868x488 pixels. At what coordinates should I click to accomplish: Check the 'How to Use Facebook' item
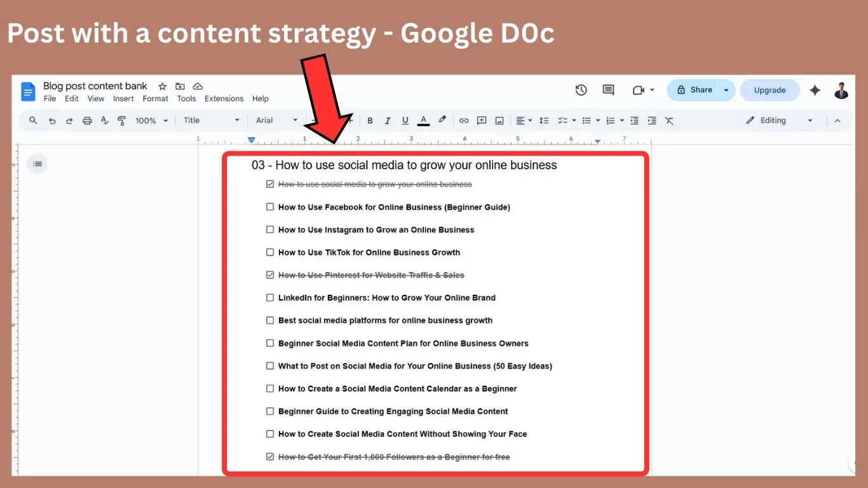click(x=270, y=207)
